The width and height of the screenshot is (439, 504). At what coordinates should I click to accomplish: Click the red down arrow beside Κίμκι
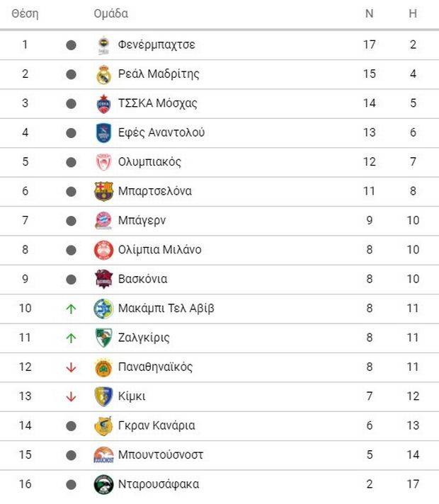71,396
